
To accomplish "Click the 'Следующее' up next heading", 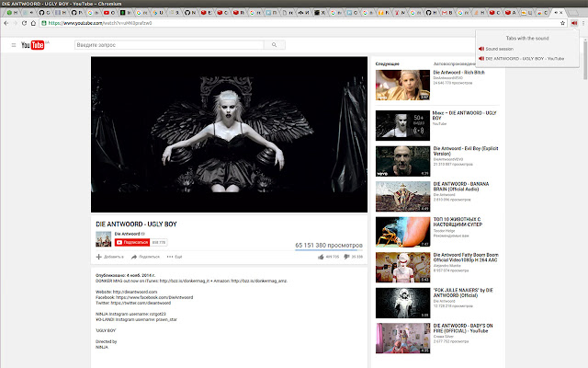I will click(388, 63).
